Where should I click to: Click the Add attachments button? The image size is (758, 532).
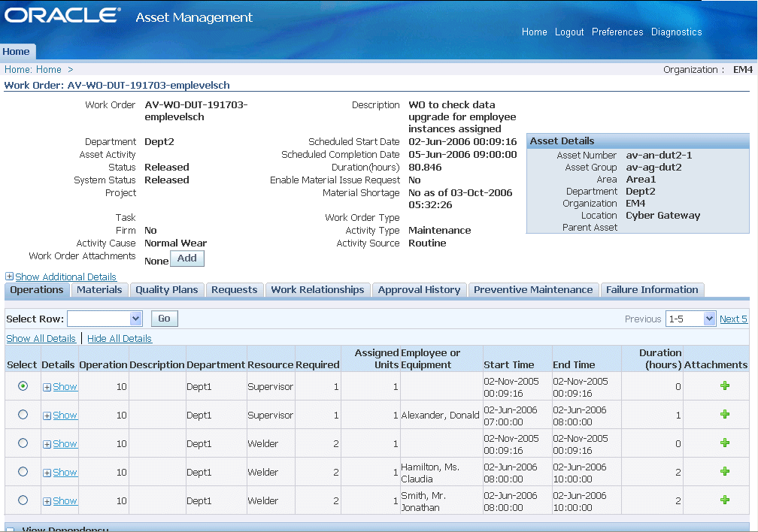(x=186, y=258)
